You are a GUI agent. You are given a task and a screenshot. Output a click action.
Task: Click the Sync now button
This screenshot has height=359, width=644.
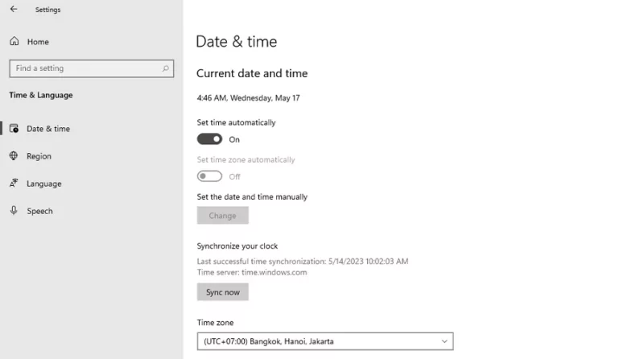coord(223,292)
